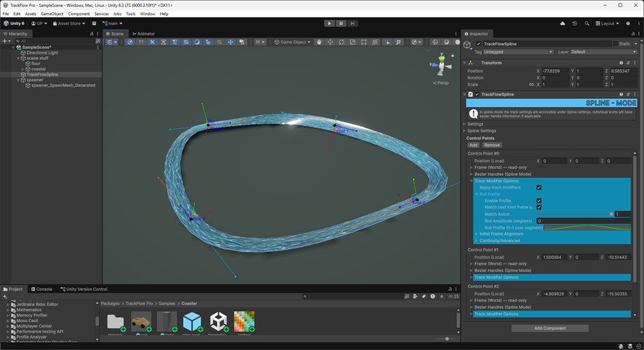Adjust the Match Assist slider

(611, 214)
